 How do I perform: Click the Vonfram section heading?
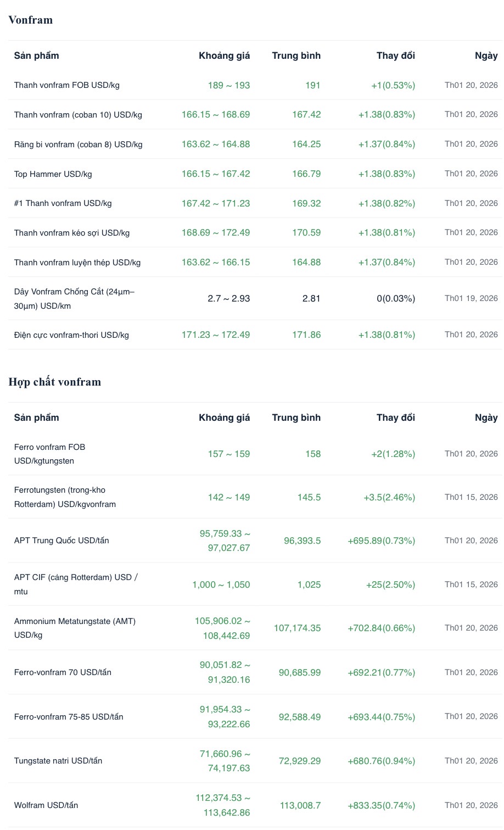pos(31,20)
